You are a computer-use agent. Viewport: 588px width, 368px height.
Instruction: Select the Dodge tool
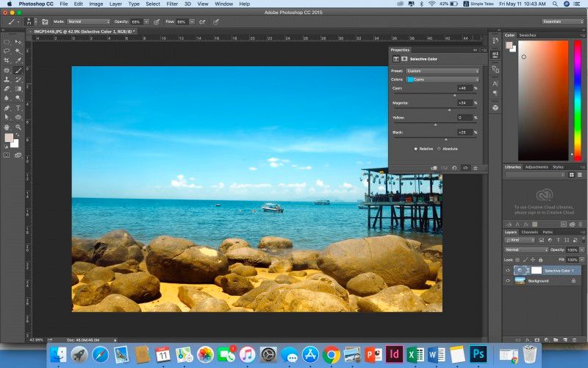18,98
